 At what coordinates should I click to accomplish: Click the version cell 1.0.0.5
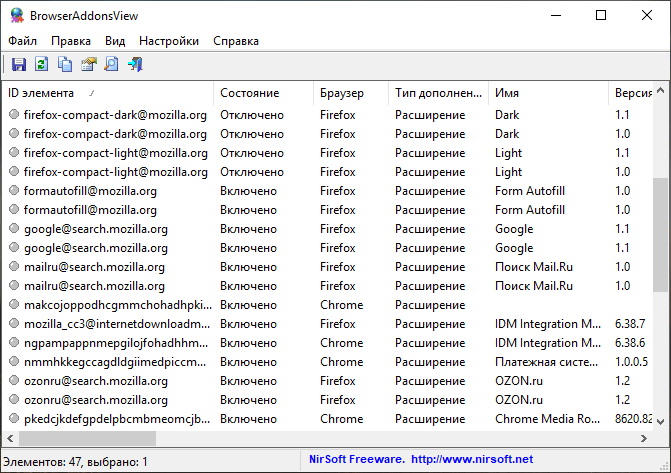(631, 362)
